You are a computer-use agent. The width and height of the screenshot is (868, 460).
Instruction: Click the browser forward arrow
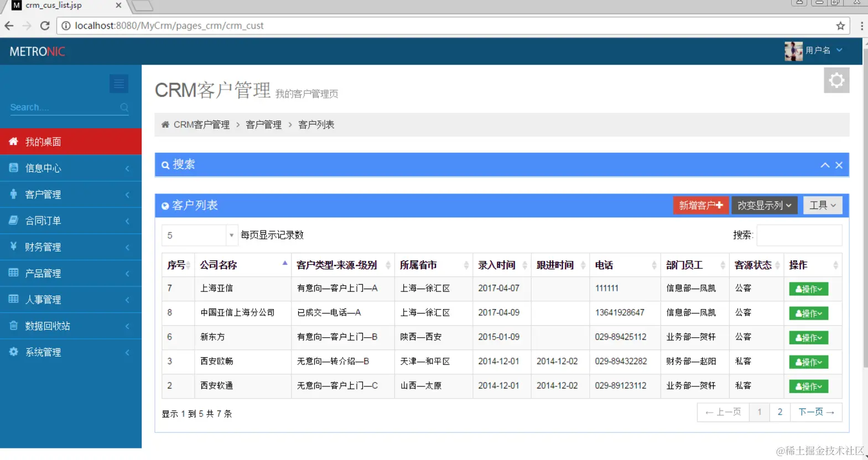click(x=27, y=26)
